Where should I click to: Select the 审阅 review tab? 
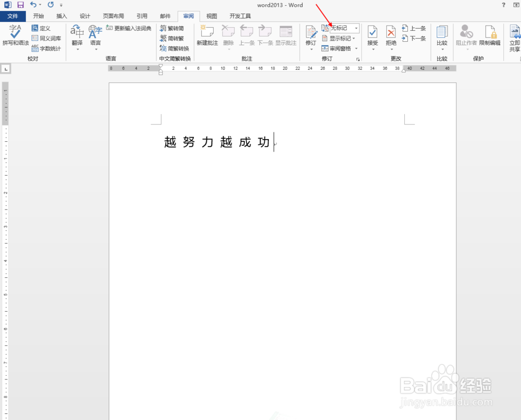[x=189, y=16]
